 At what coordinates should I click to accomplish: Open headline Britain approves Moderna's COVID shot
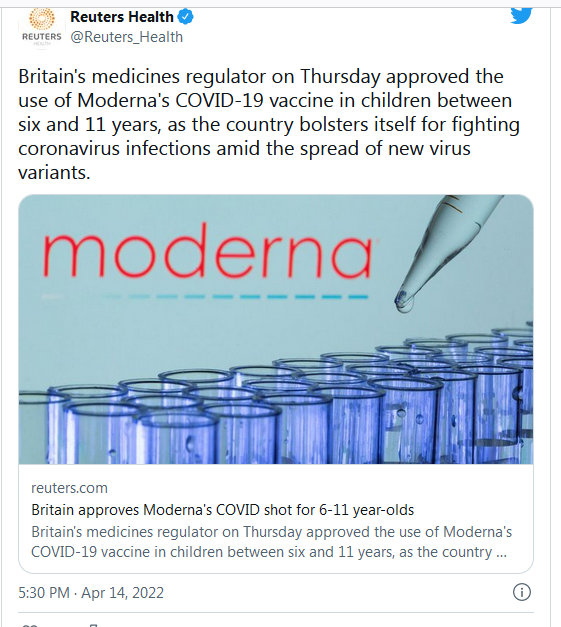[x=222, y=510]
